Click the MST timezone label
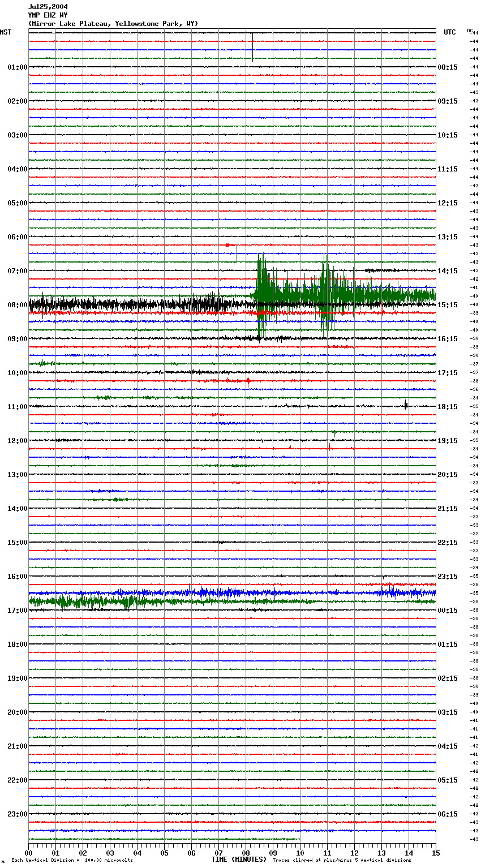This screenshot has width=481, height=868. (x=6, y=32)
